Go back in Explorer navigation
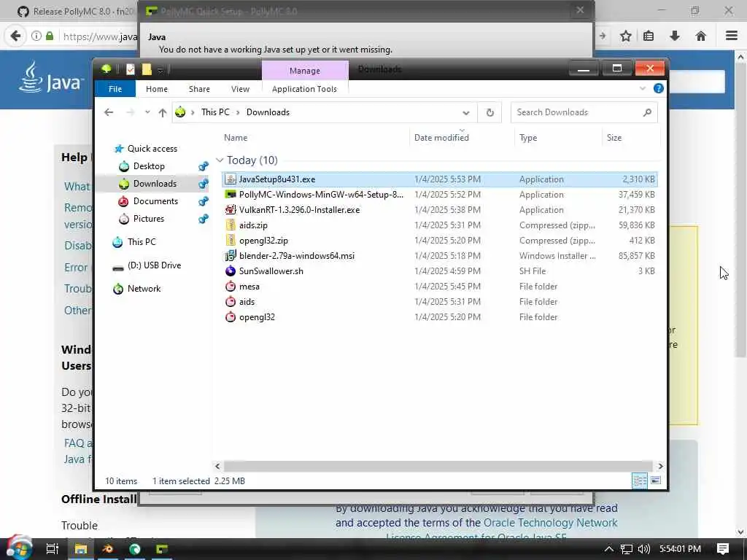The image size is (747, 560). click(x=109, y=112)
